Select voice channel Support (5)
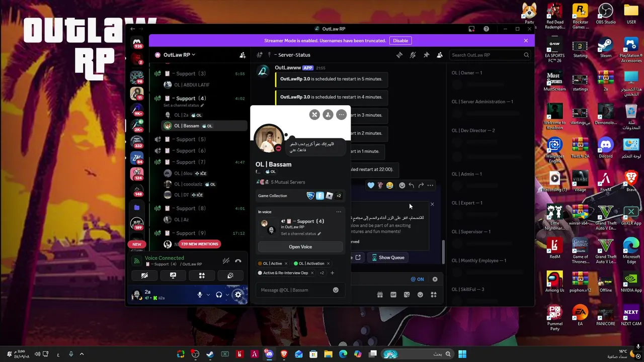 [200, 139]
